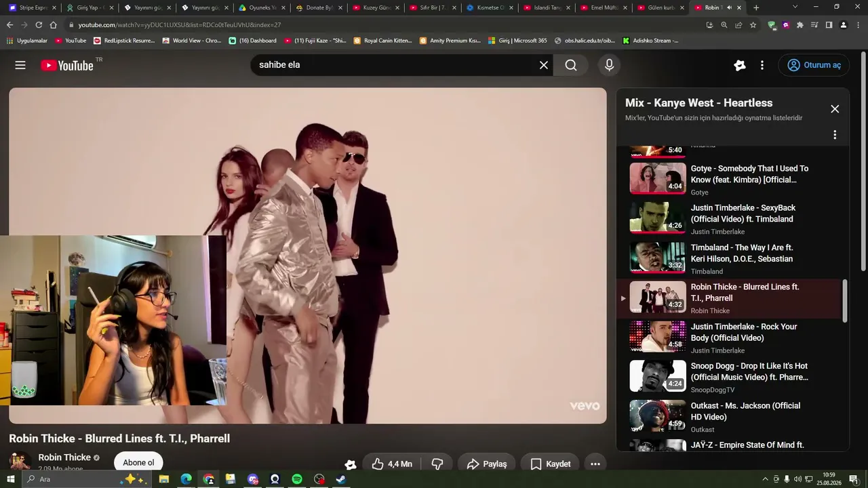Open the (16) Dashboard bookmark
The width and height of the screenshot is (868, 488).
point(253,41)
